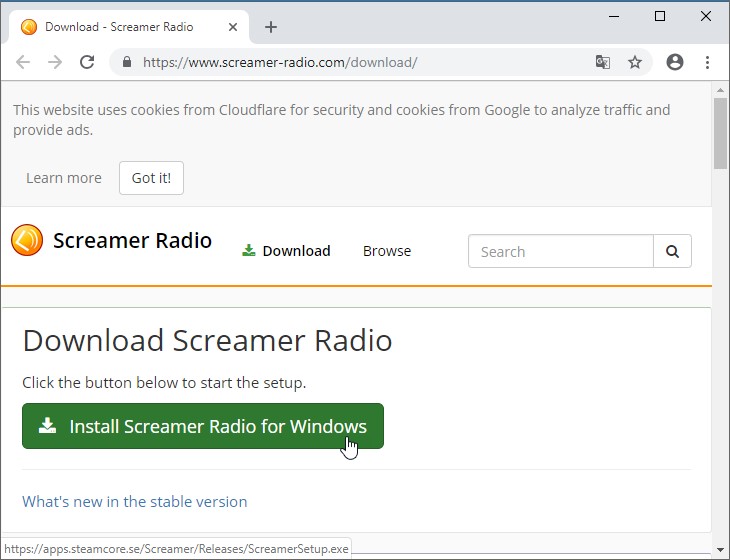Focus the Search input field

pos(560,252)
